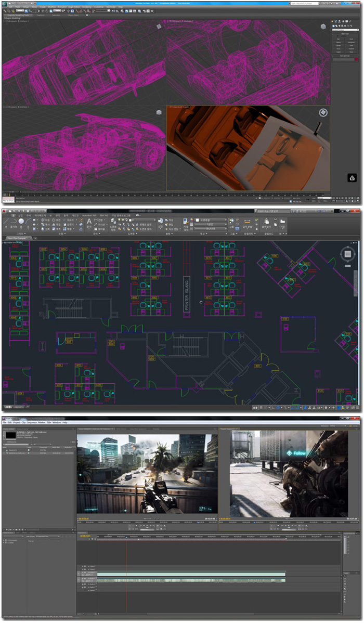The image size is (364, 623).
Task: Open the object color dropdown in AutoCAD Properties
Action: coord(210,220)
